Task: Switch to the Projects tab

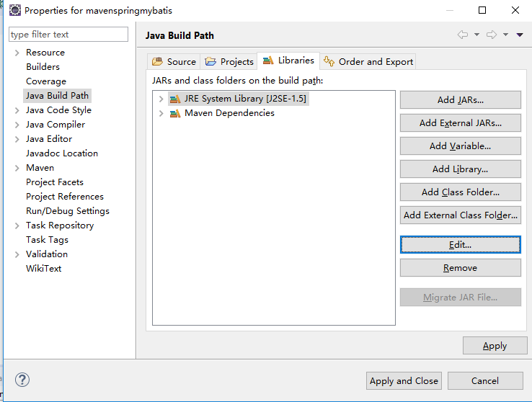Action: pos(229,62)
